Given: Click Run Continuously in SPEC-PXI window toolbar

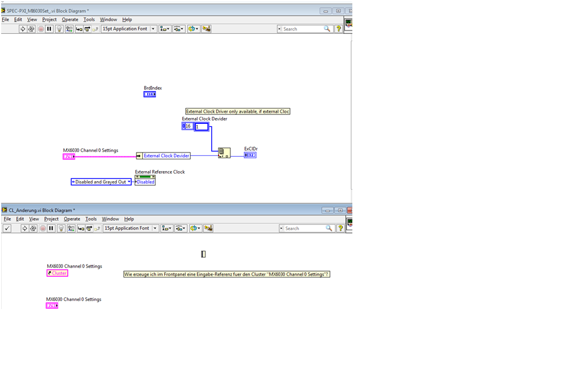Looking at the screenshot, I should (31, 29).
